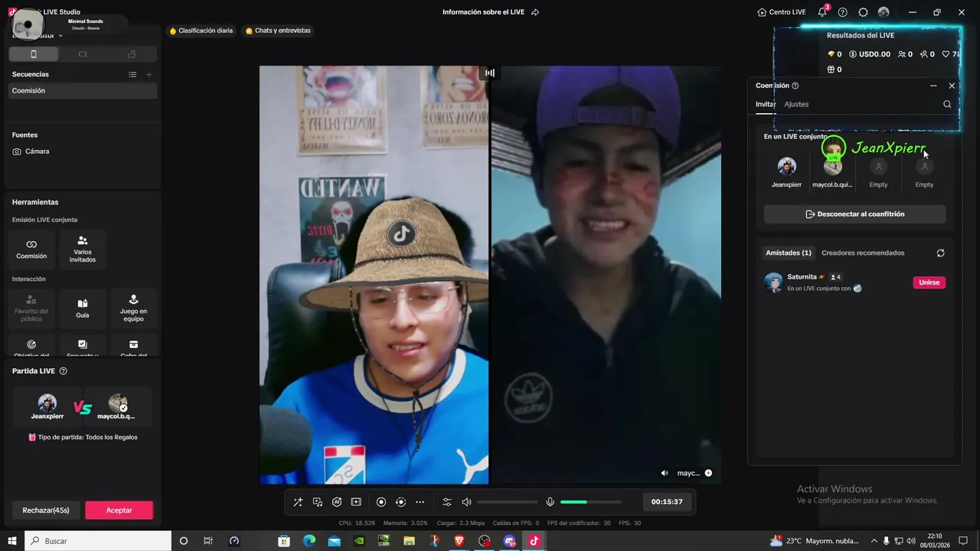Switch to the Ajustes tab
This screenshot has height=551, width=980.
796,104
